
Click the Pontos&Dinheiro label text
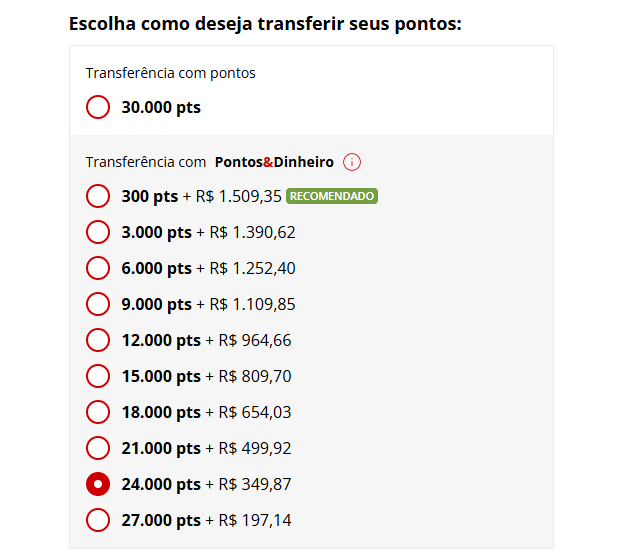click(x=274, y=162)
